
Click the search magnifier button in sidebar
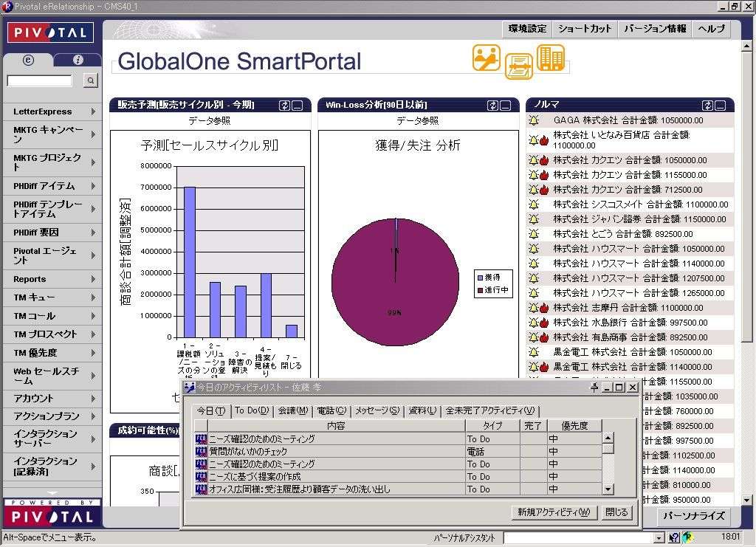click(91, 80)
